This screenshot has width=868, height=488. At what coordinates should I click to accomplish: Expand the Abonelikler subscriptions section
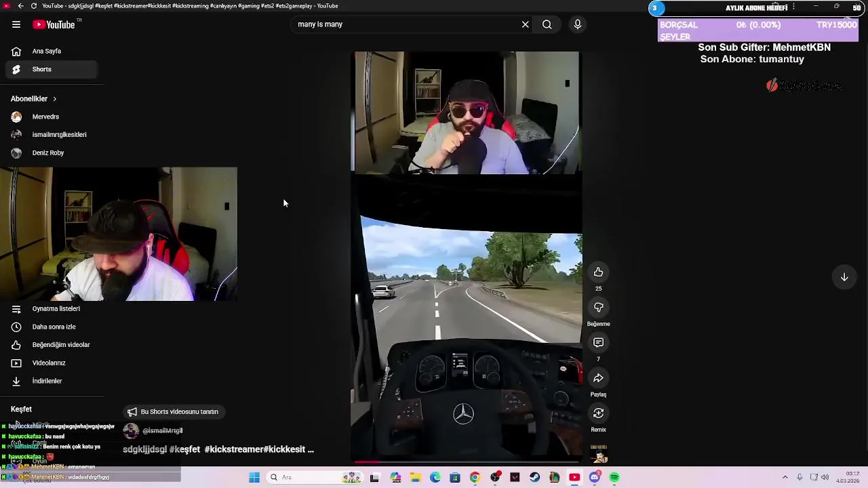(34, 99)
